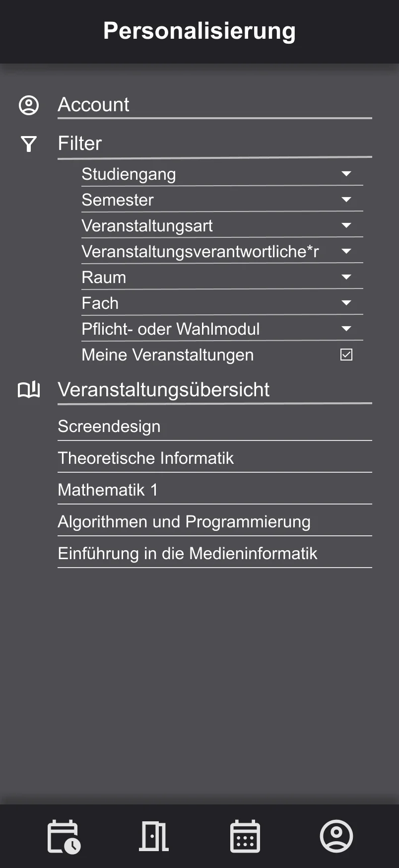Open the calendar grid tab icon
Screen dimensions: 399x868
click(245, 837)
